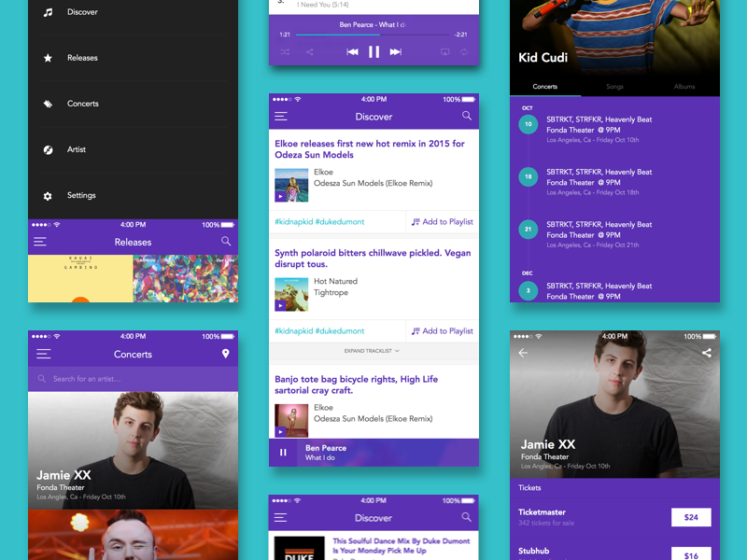Click the disc icon beside Artist
This screenshot has width=747, height=560.
(x=48, y=150)
